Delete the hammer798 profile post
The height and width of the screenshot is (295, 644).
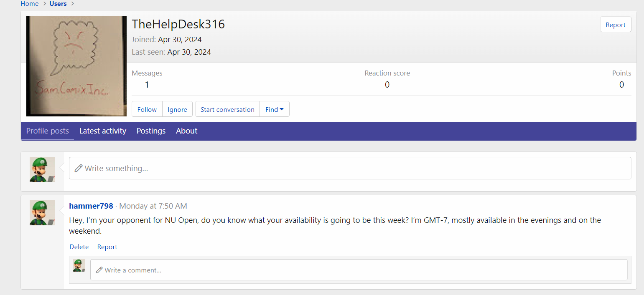pyautogui.click(x=79, y=247)
